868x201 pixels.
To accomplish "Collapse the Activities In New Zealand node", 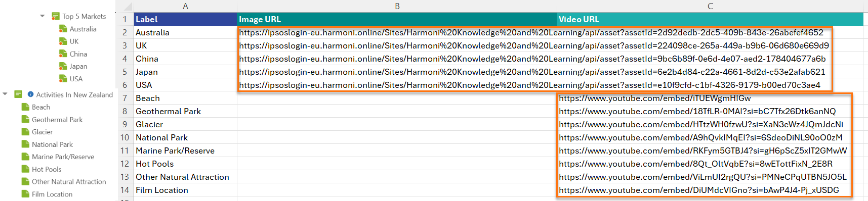I will click(x=5, y=94).
